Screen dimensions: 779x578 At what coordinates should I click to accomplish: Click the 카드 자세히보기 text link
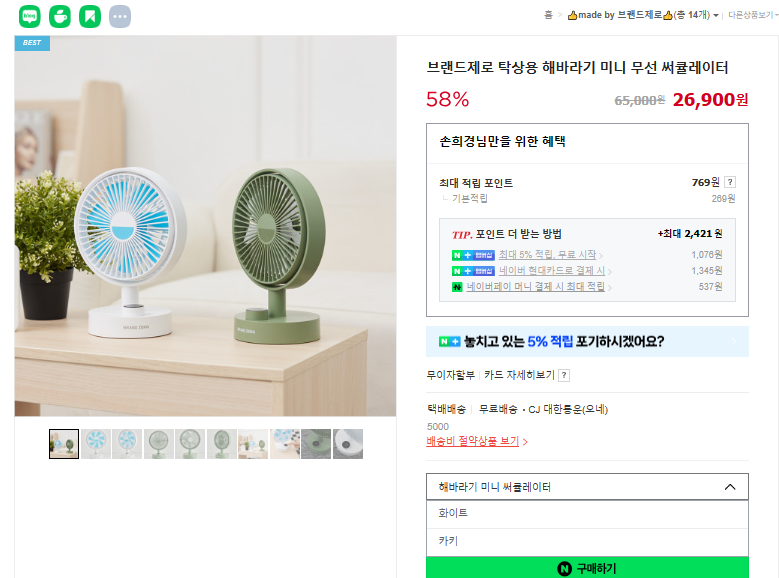point(519,375)
